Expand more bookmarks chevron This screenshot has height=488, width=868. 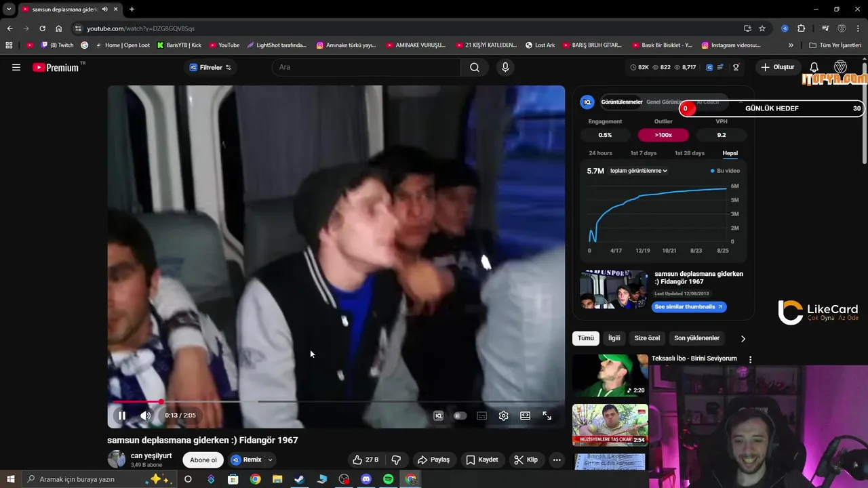[x=791, y=45]
